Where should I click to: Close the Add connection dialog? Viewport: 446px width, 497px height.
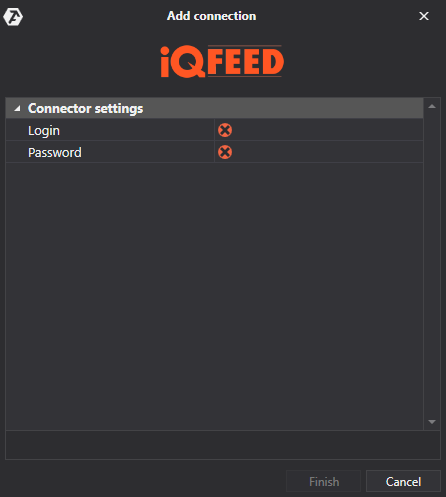[x=424, y=16]
